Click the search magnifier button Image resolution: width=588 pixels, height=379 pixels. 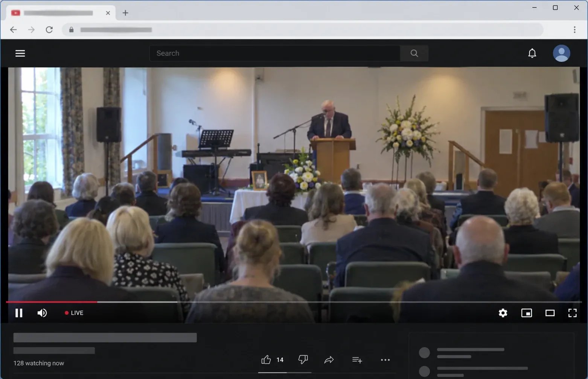pyautogui.click(x=414, y=53)
